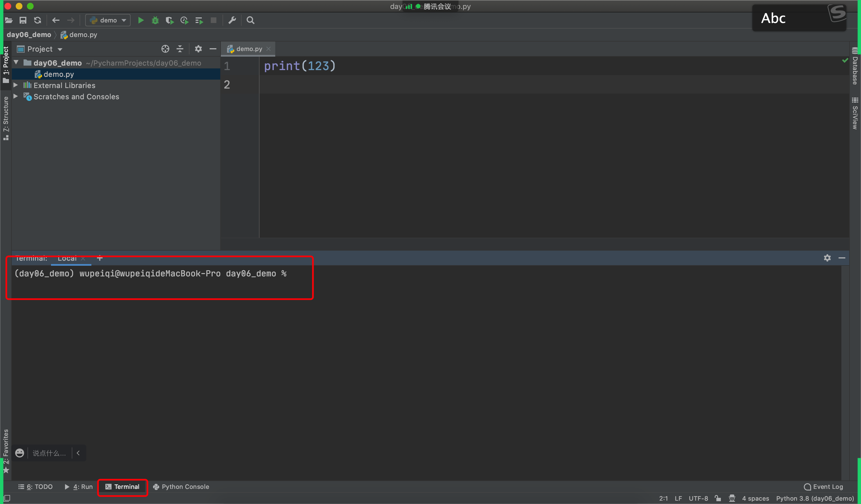The image size is (861, 504).
Task: Toggle the SciView side panel
Action: [x=855, y=113]
